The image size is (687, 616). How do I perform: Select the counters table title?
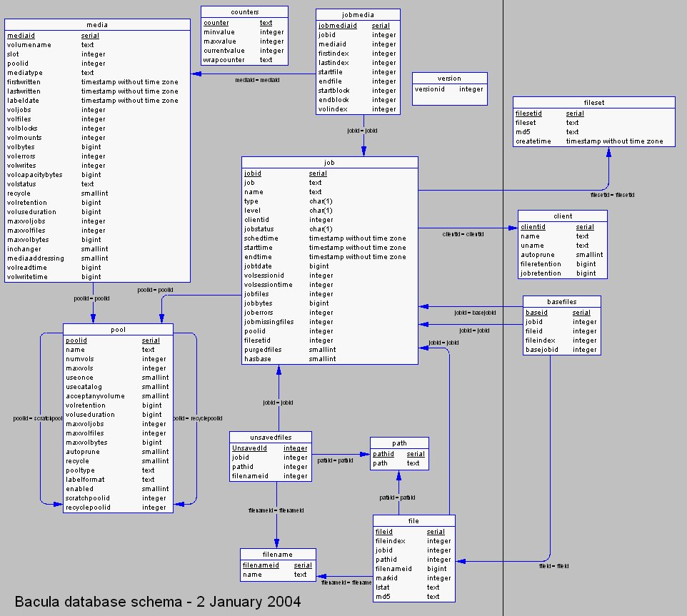click(244, 12)
